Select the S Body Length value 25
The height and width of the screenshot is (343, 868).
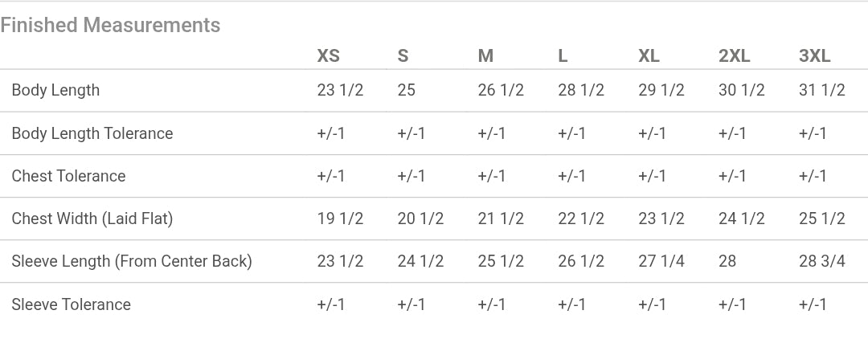[406, 90]
